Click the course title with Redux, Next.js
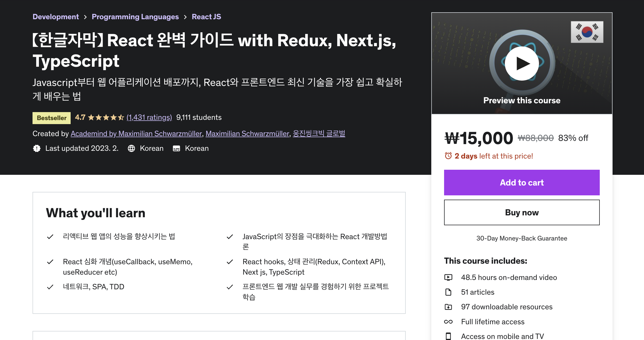 pyautogui.click(x=214, y=51)
